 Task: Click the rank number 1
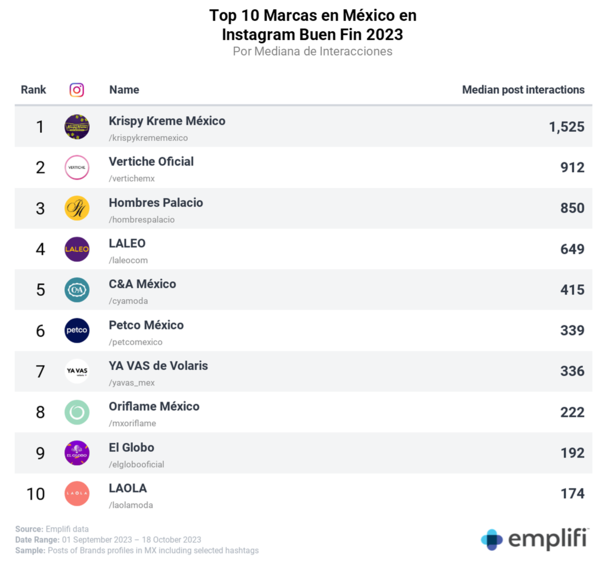40,127
